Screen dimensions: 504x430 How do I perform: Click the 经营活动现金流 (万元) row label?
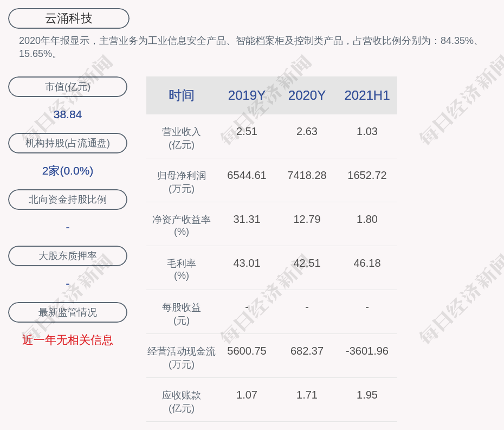[182, 358]
